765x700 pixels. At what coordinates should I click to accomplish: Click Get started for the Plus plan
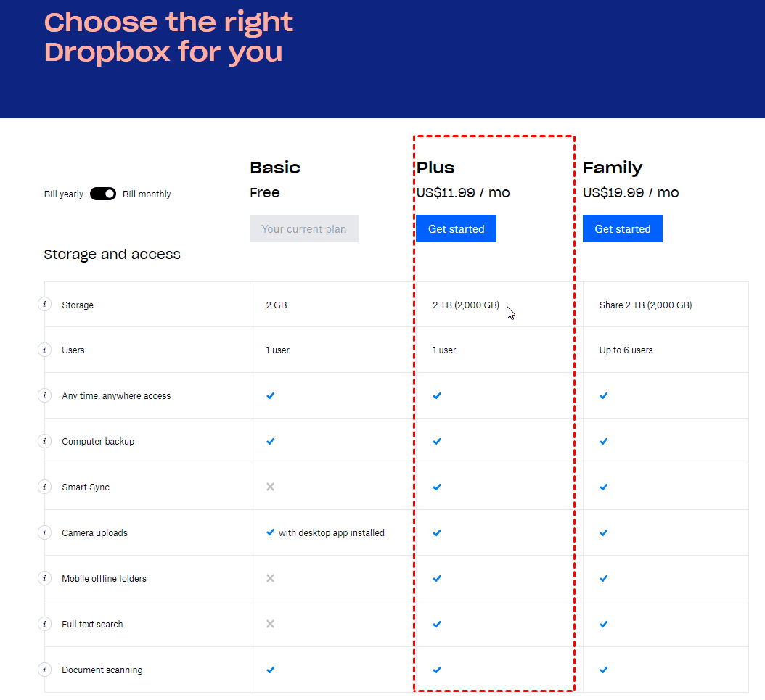[456, 228]
